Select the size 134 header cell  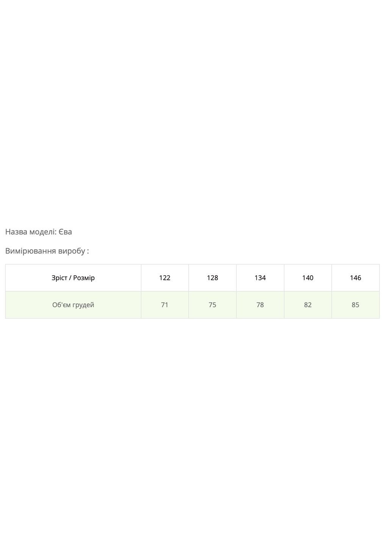260,278
